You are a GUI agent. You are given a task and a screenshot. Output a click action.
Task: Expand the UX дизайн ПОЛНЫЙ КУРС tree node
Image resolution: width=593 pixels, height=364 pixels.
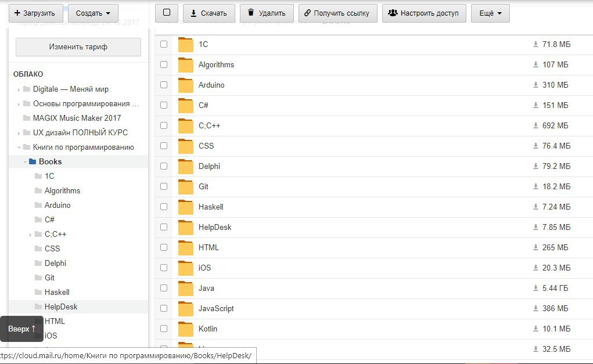[19, 133]
